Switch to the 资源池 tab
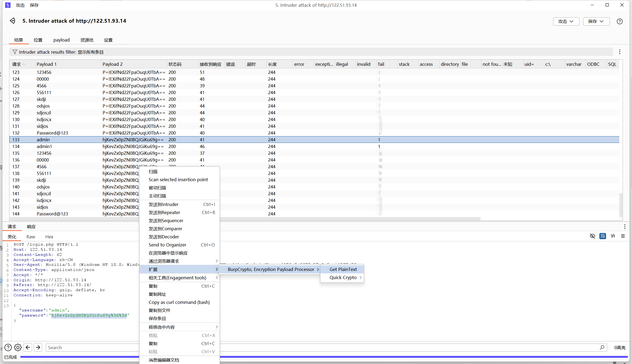632x364 pixels. click(x=87, y=40)
